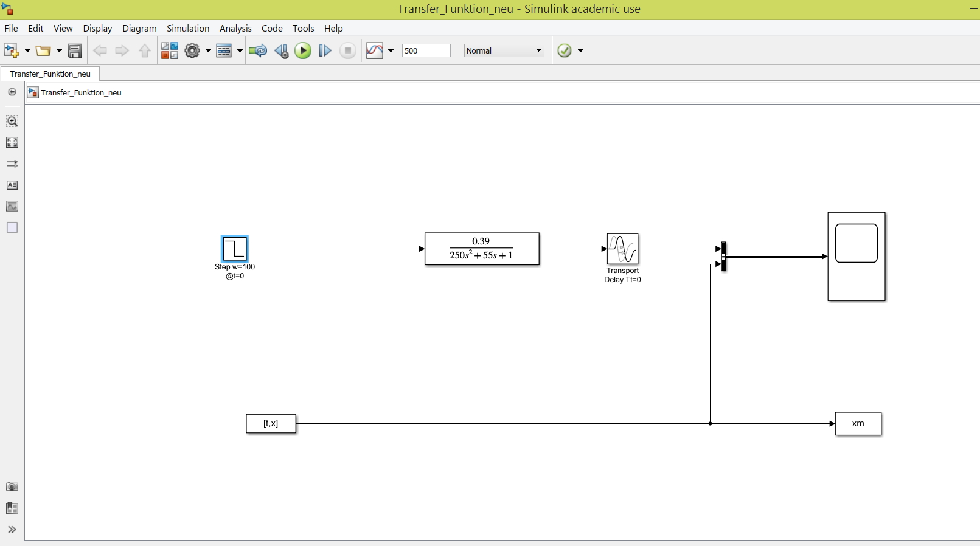Click the simulation stop time field
The image size is (980, 546).
(426, 51)
